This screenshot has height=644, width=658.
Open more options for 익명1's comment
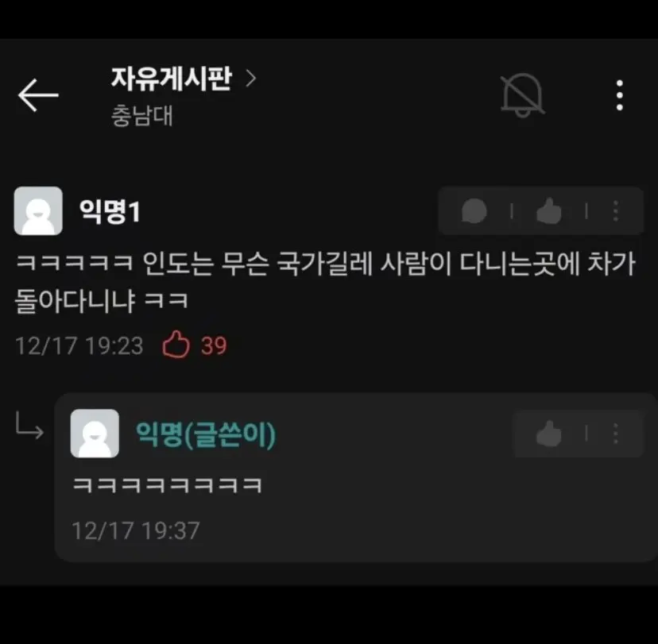(x=616, y=210)
